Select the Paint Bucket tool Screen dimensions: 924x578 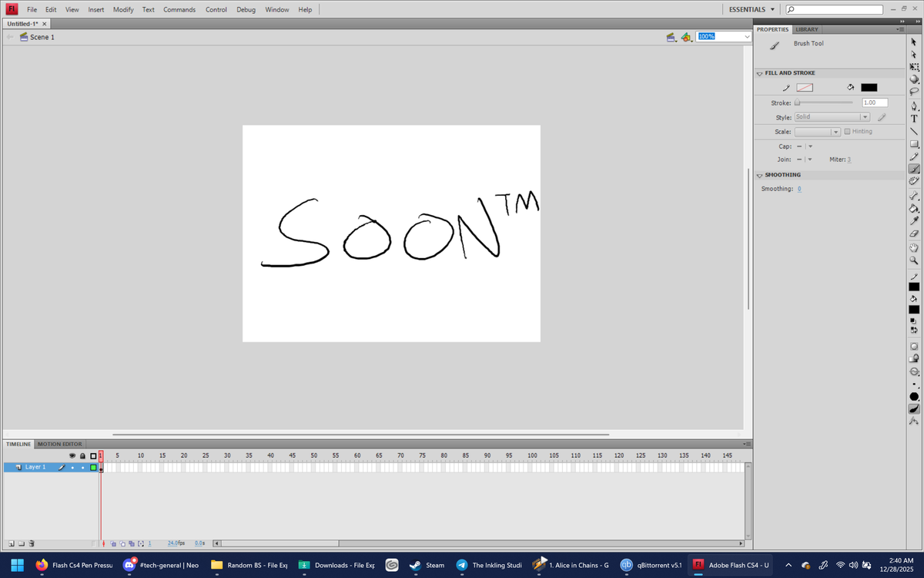(x=914, y=207)
